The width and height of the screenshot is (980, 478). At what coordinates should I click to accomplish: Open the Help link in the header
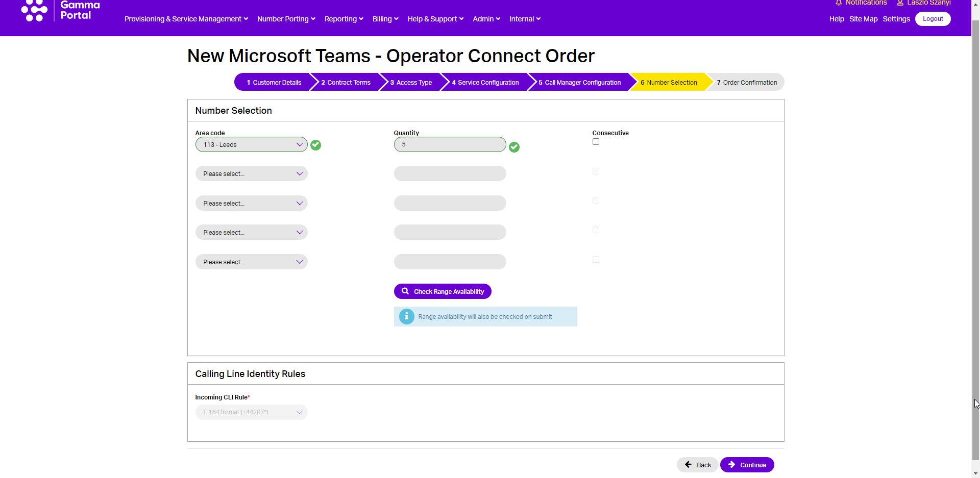coord(837,19)
